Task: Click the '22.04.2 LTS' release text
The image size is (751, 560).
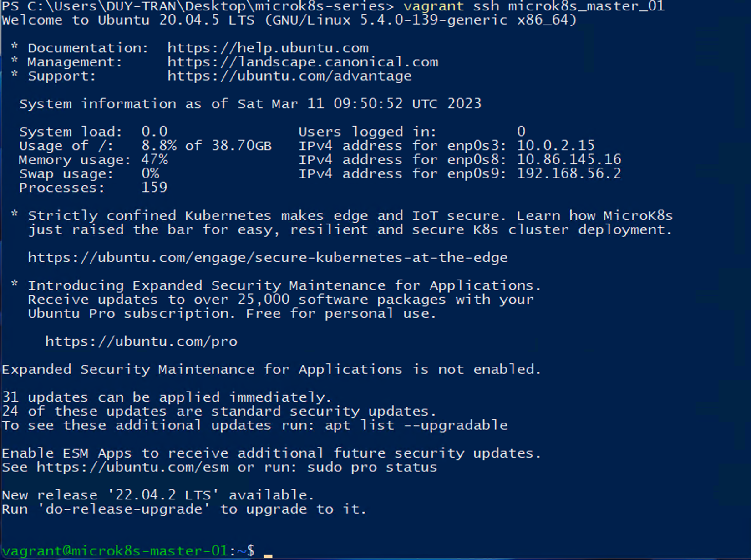Action: pos(162,495)
